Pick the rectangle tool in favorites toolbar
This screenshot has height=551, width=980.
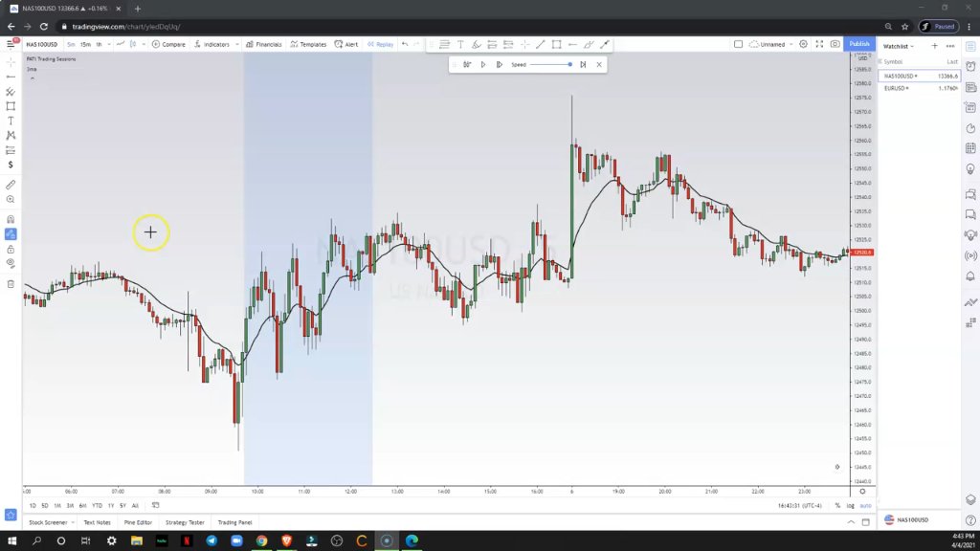coord(556,44)
